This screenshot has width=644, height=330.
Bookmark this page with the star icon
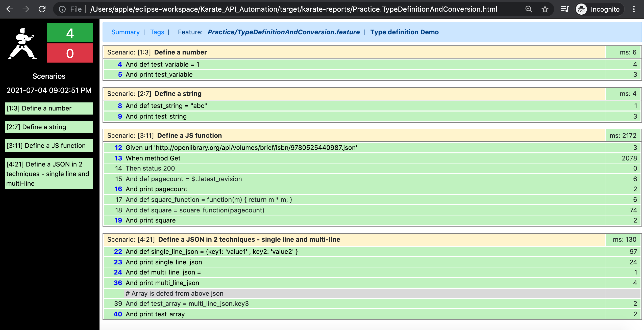[545, 9]
